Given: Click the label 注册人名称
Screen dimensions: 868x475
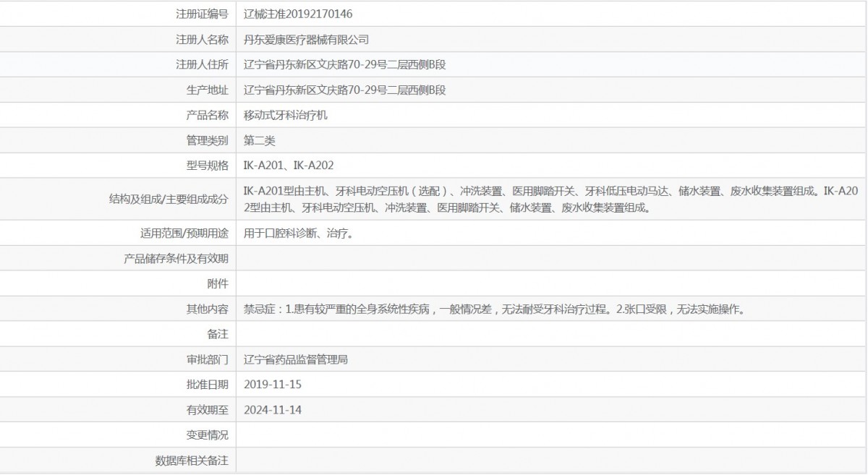Looking at the screenshot, I should 202,40.
